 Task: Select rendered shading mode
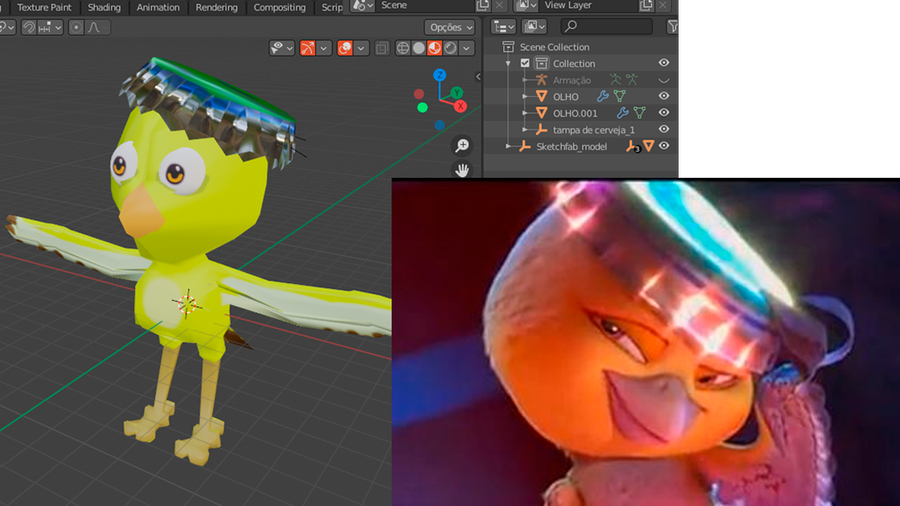pyautogui.click(x=451, y=48)
